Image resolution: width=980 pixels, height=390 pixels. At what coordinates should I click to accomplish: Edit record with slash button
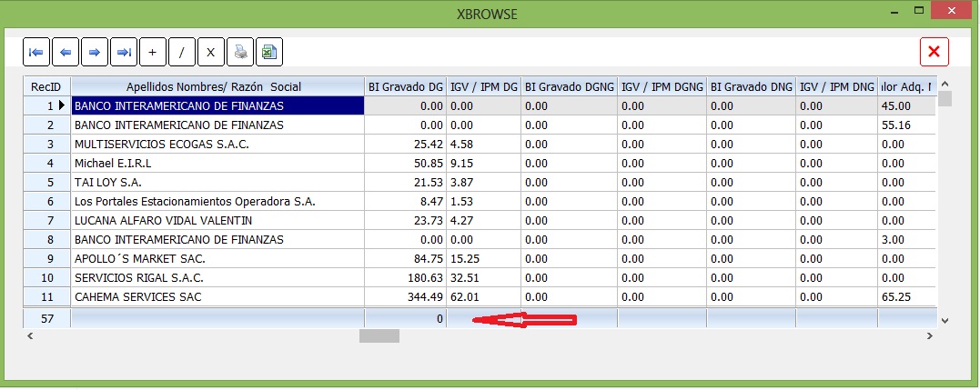point(182,52)
